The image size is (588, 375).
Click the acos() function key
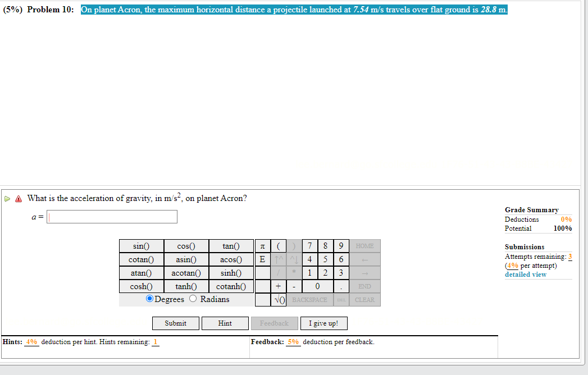click(231, 259)
